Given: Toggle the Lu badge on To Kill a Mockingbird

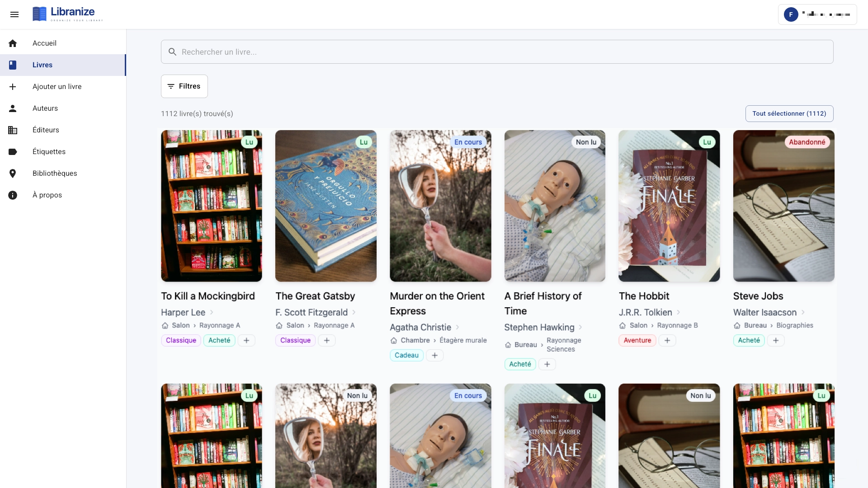Looking at the screenshot, I should coord(250,142).
